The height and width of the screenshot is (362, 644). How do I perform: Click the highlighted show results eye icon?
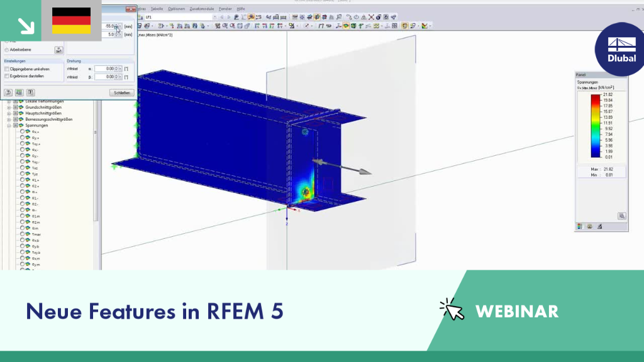click(x=251, y=17)
